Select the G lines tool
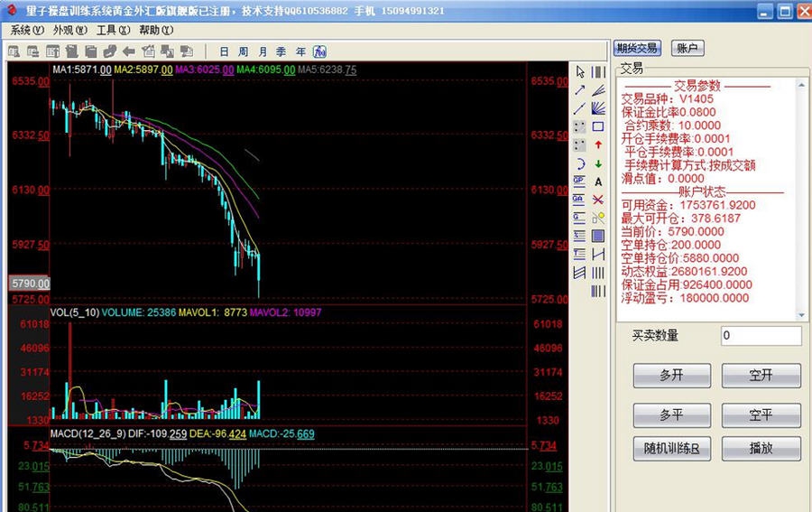Image resolution: width=812 pixels, height=512 pixels. pyautogui.click(x=579, y=218)
